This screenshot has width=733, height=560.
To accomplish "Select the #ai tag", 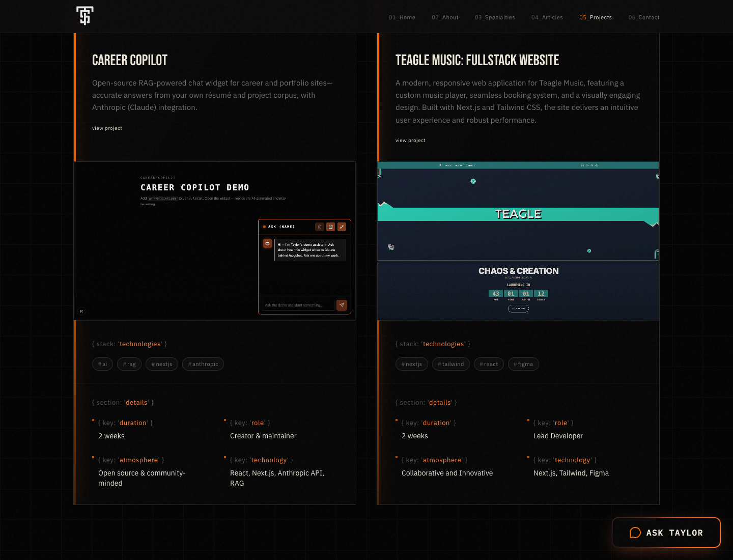I will 102,364.
